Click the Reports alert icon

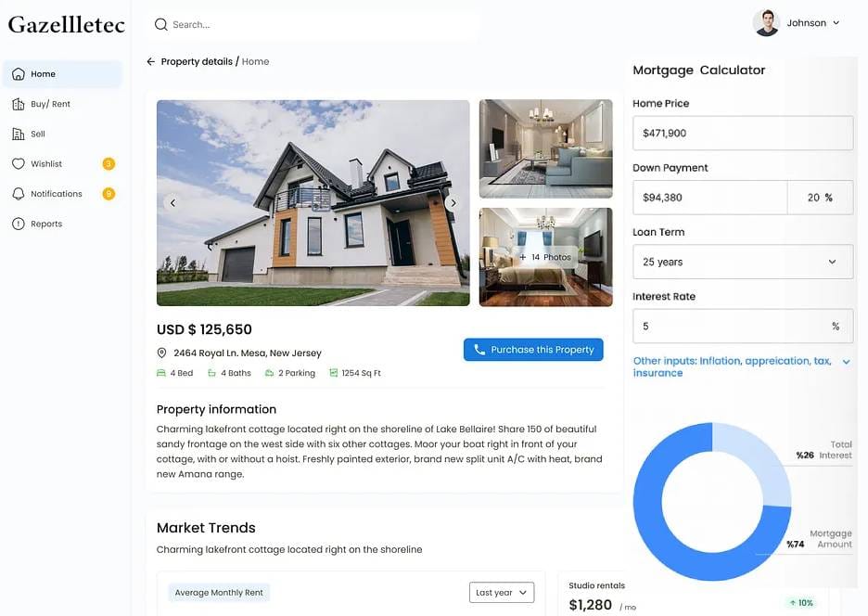[19, 224]
